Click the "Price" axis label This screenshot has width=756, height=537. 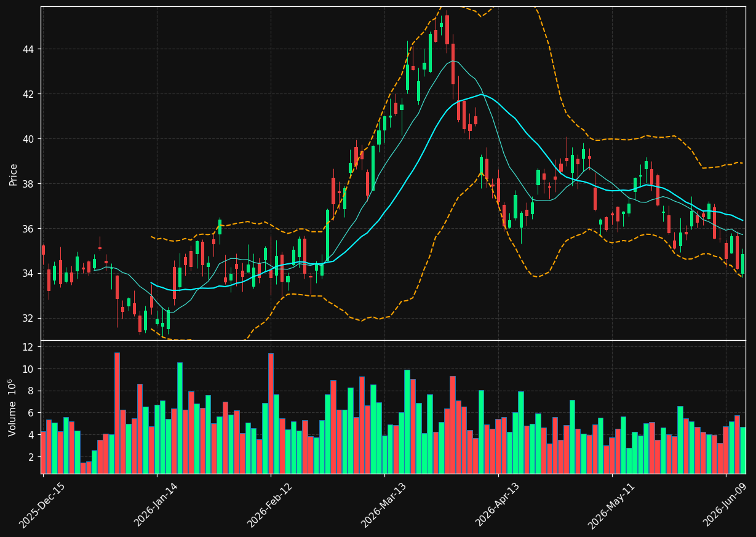pyautogui.click(x=13, y=174)
